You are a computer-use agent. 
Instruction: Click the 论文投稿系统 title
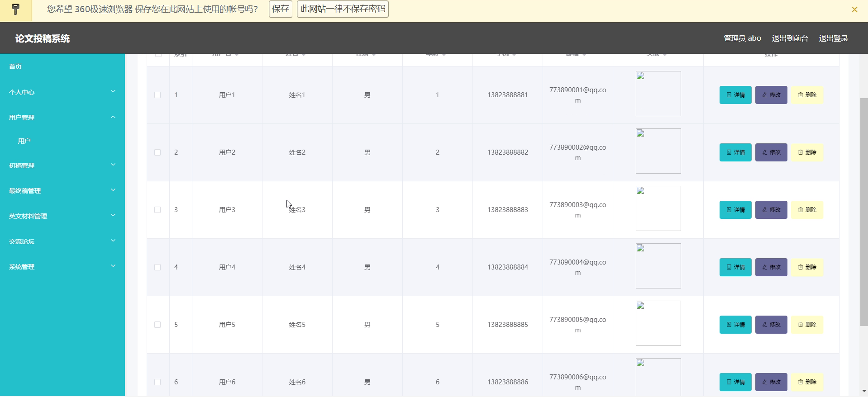(x=43, y=38)
